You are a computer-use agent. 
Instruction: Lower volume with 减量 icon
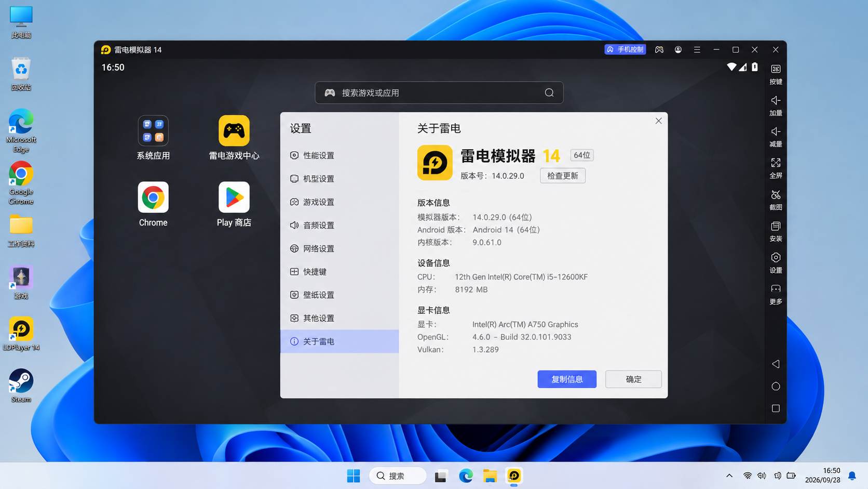776,137
